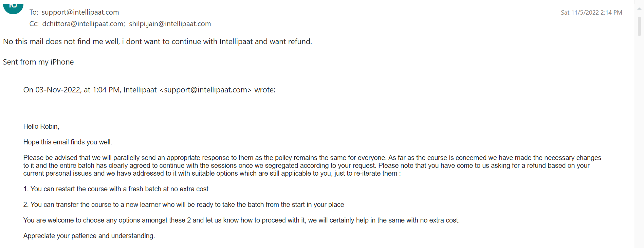
Task: Select dchittora@intellipaat.com in the Cc field
Action: [x=84, y=24]
